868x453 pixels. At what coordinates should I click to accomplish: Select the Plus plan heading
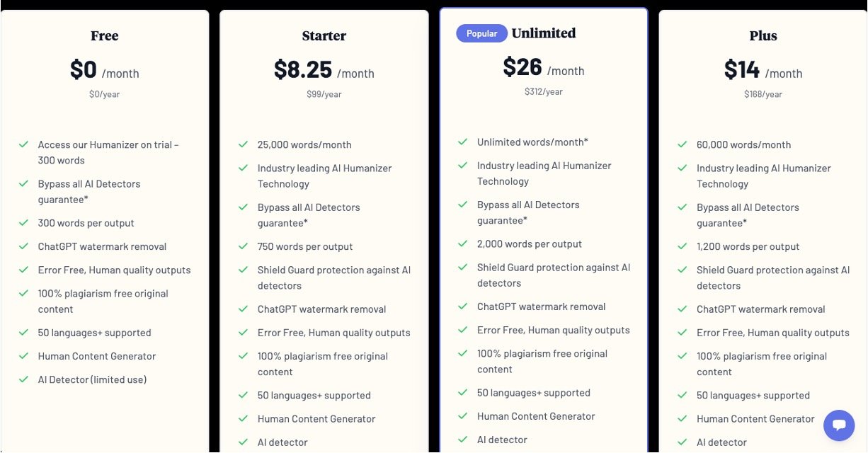coord(763,36)
